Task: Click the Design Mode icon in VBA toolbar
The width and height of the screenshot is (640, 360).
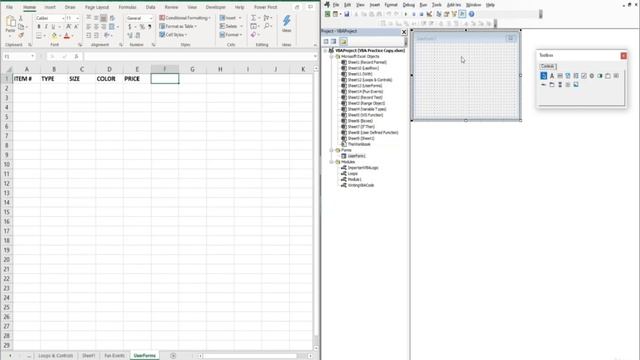Action: (x=429, y=14)
